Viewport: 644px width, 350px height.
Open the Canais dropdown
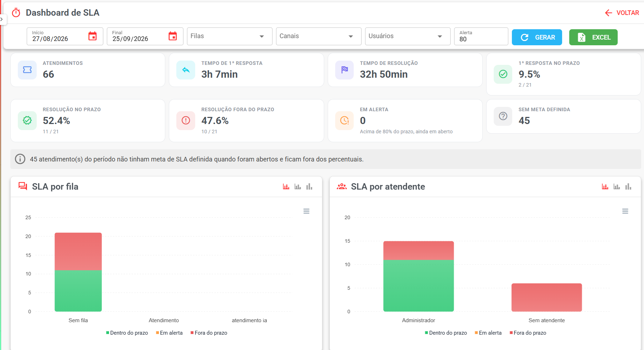point(319,36)
